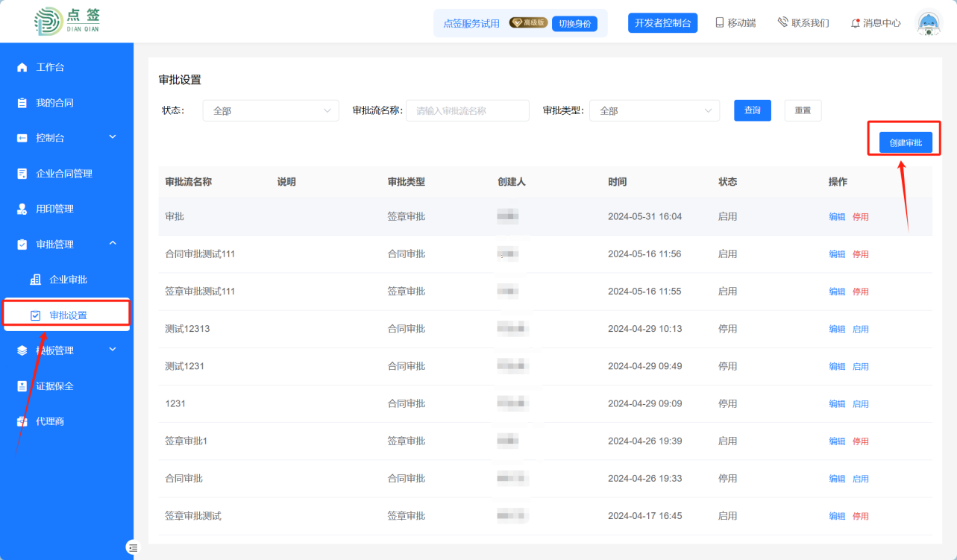Click 停用 for 签章审批测试 row
Image resolution: width=957 pixels, height=560 pixels.
tap(861, 516)
